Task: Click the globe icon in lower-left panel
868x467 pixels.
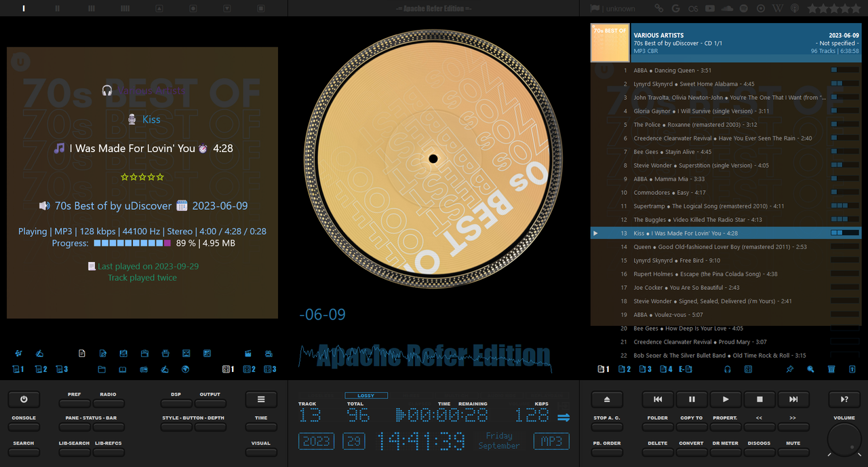Action: 185,369
